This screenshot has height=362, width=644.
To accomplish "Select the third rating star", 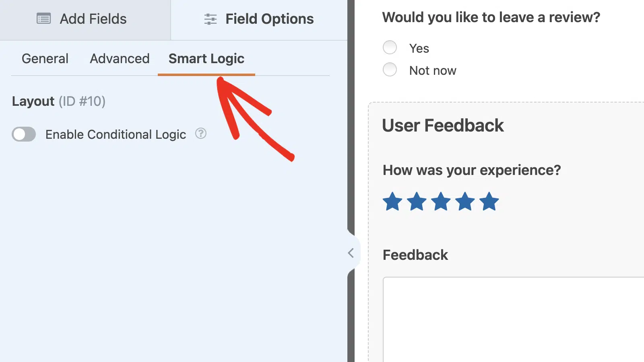I will 441,202.
